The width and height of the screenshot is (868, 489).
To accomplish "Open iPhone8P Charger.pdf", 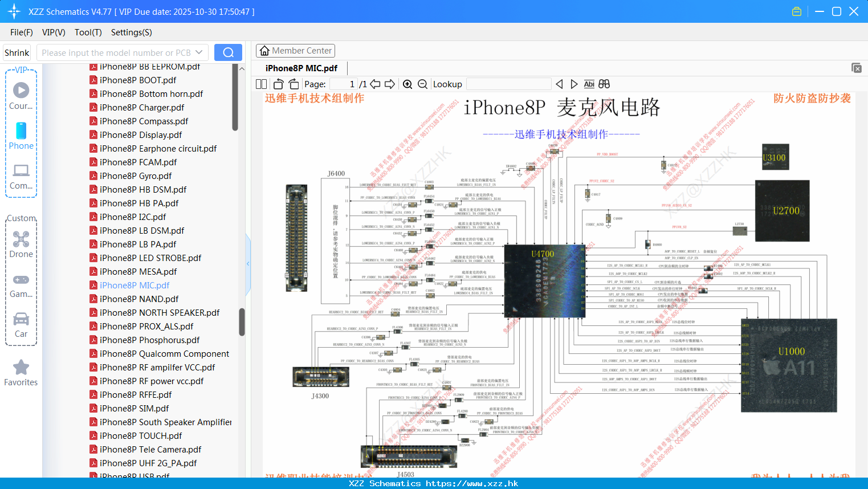I will click(x=142, y=108).
